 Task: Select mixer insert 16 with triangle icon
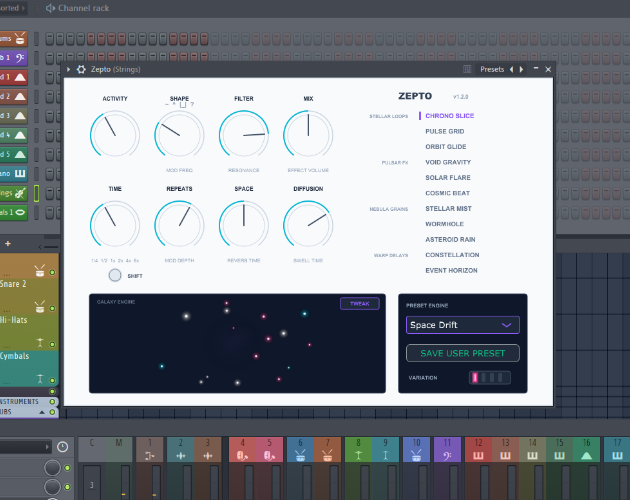(x=587, y=449)
